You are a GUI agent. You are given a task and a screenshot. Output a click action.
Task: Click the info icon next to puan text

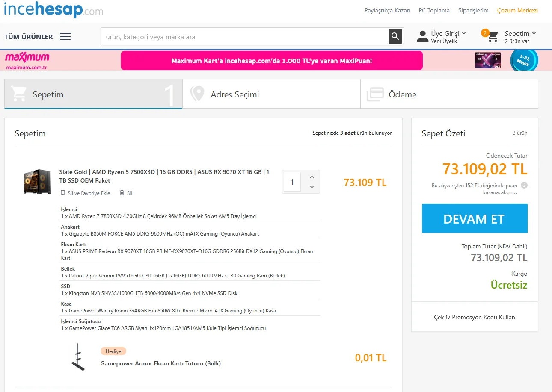524,186
